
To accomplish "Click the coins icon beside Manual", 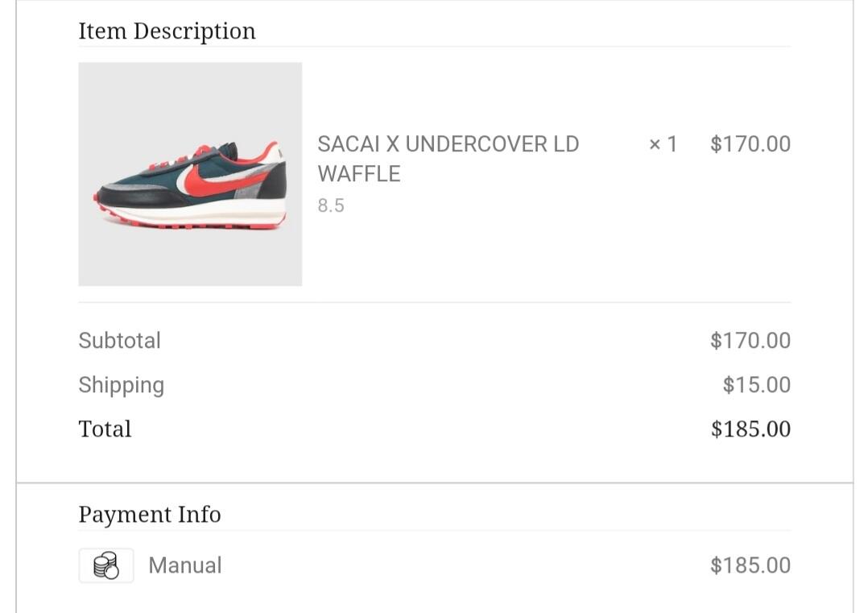I will click(x=105, y=565).
